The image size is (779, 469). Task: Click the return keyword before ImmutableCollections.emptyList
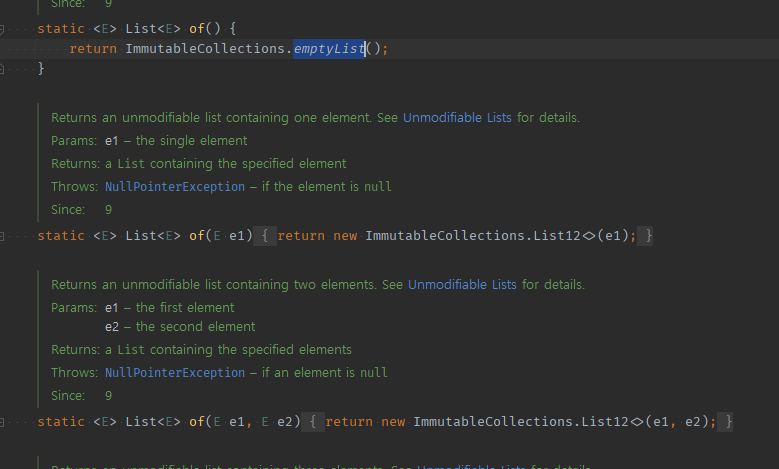93,49
